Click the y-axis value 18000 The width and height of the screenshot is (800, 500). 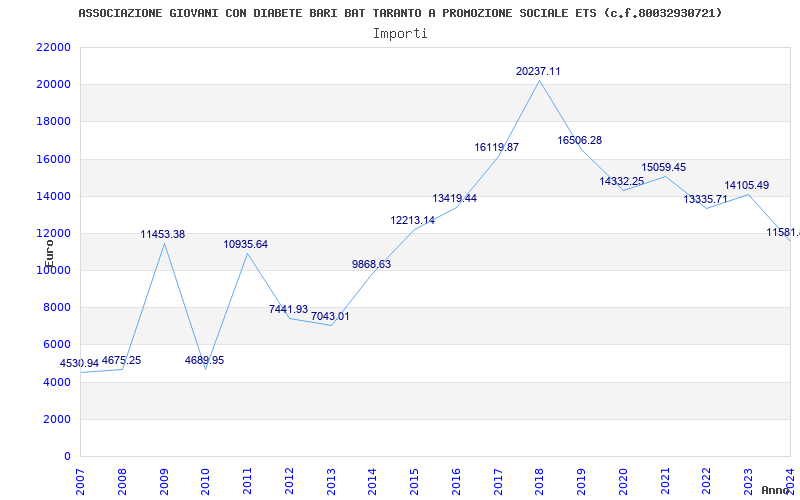coord(53,122)
